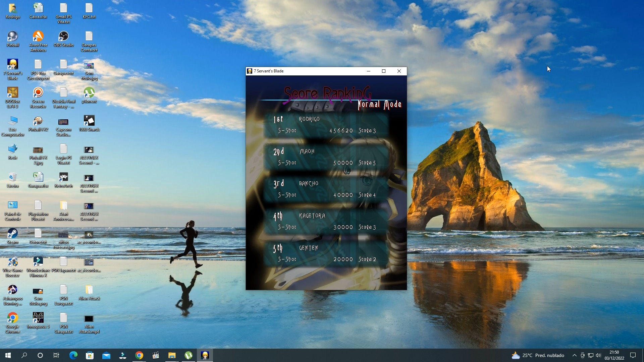The width and height of the screenshot is (644, 362).
Task: Open RetroArch from the desktop
Action: pyautogui.click(x=63, y=177)
